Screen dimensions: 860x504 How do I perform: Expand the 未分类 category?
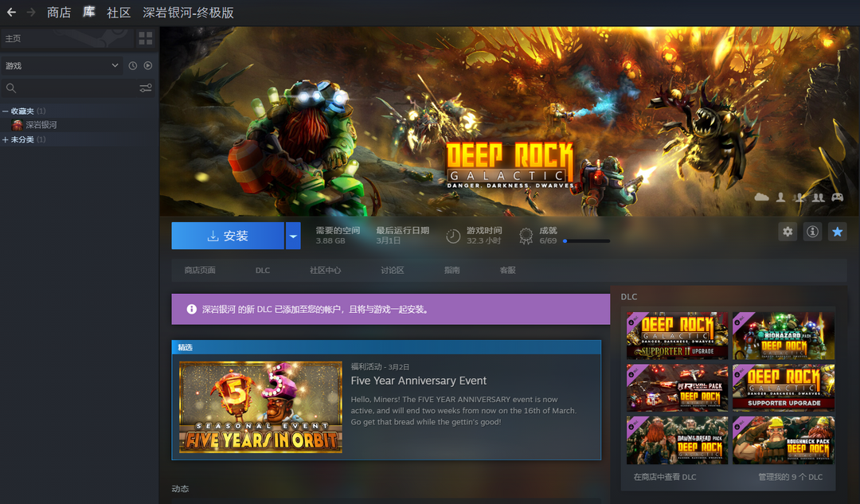(x=6, y=140)
